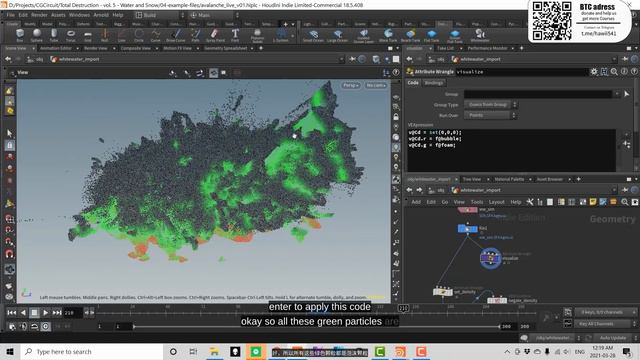Image resolution: width=640 pixels, height=360 pixels.
Task: Click inside the VEXpression code editor
Action: (511, 150)
